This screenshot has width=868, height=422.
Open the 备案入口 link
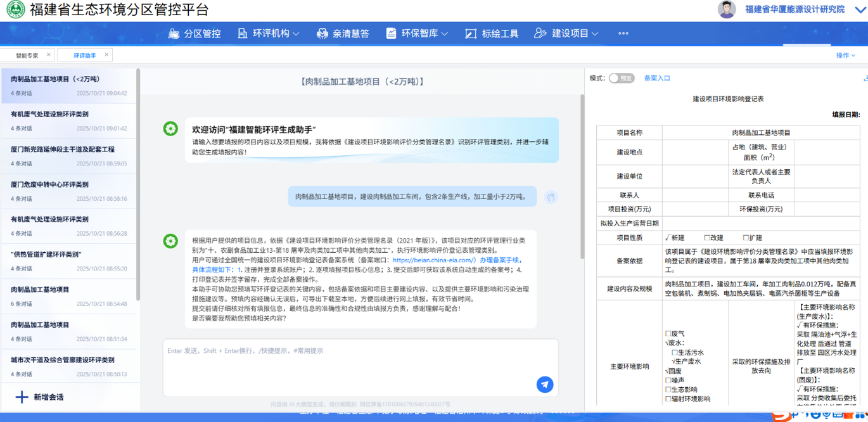click(657, 79)
